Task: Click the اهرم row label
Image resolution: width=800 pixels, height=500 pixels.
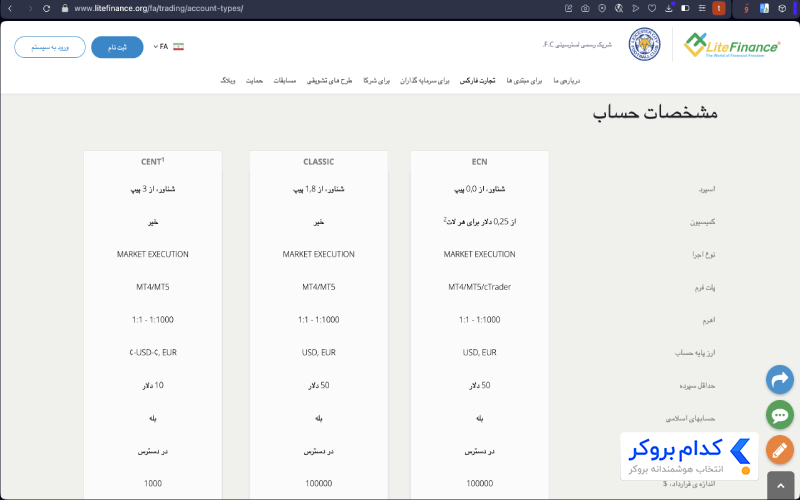Action: coord(709,320)
